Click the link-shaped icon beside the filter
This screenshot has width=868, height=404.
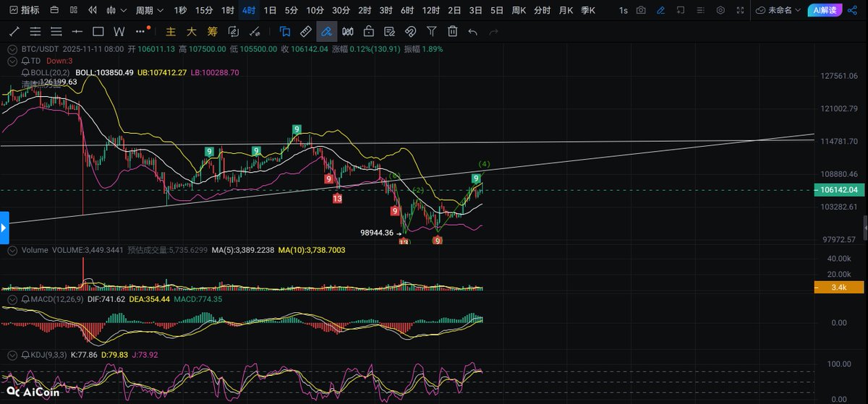pyautogui.click(x=410, y=31)
